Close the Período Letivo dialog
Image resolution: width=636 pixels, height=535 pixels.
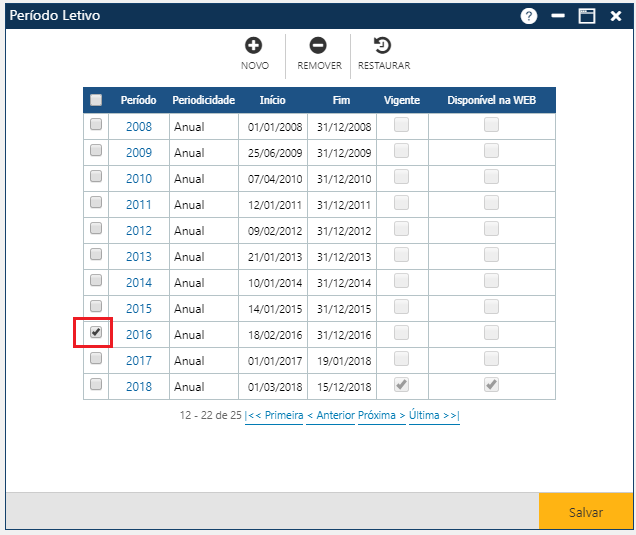click(616, 17)
